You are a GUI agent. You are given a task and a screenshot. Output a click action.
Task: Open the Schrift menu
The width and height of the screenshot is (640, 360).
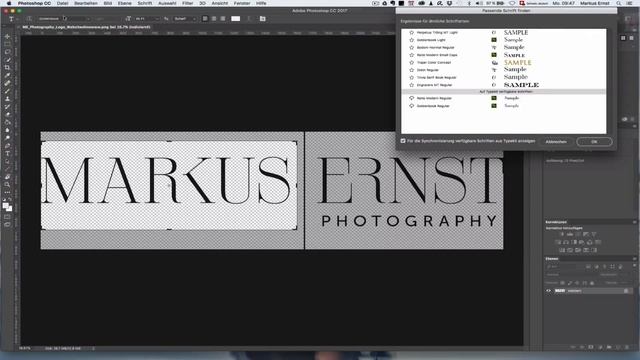[x=144, y=3]
